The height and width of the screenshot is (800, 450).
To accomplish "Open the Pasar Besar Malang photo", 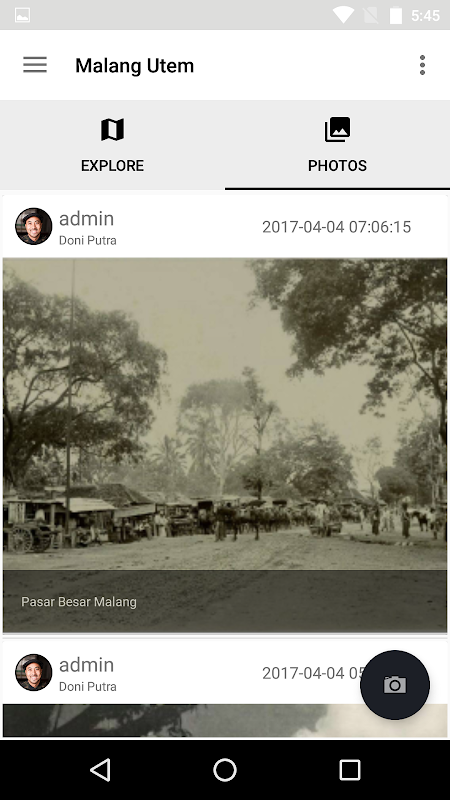I will (x=225, y=445).
